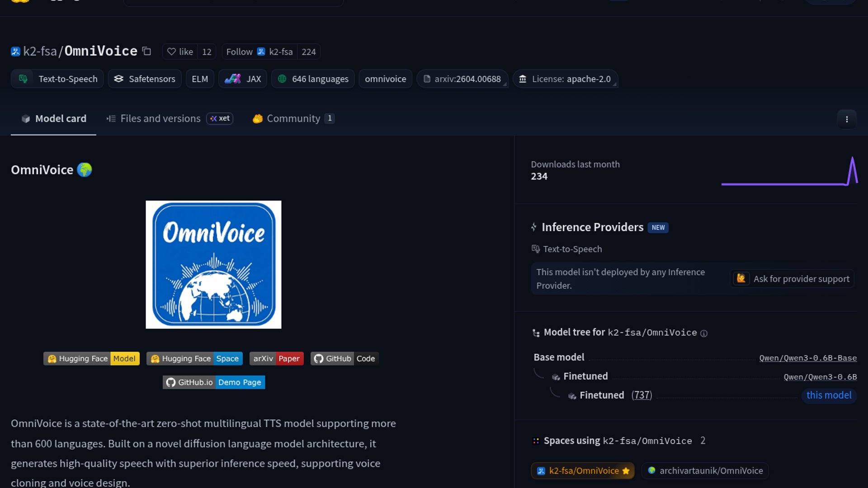This screenshot has height=488, width=868.
Task: Select the JAX tag
Action: pyautogui.click(x=243, y=79)
